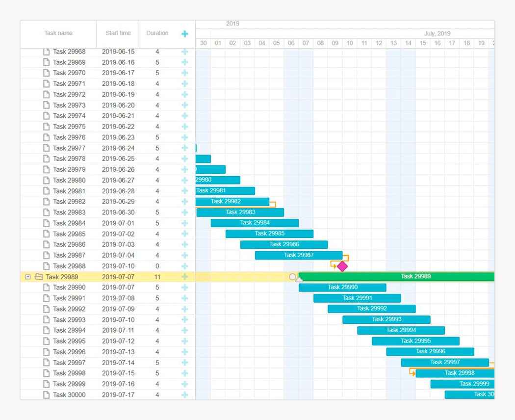Click the plus icon next to Task 29989

185,277
